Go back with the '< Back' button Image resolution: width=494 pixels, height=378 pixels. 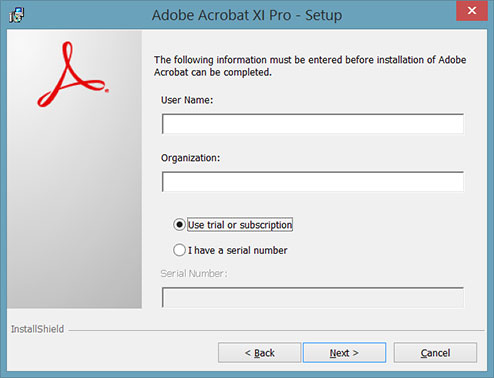pyautogui.click(x=259, y=353)
